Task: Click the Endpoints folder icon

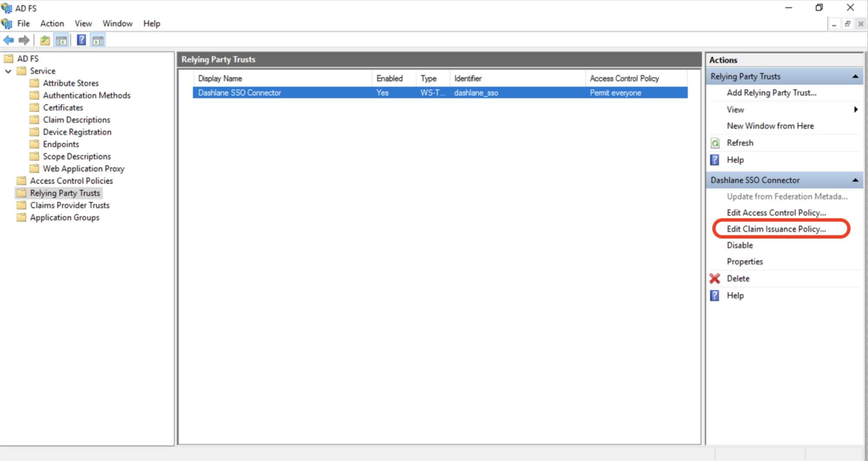Action: (34, 144)
